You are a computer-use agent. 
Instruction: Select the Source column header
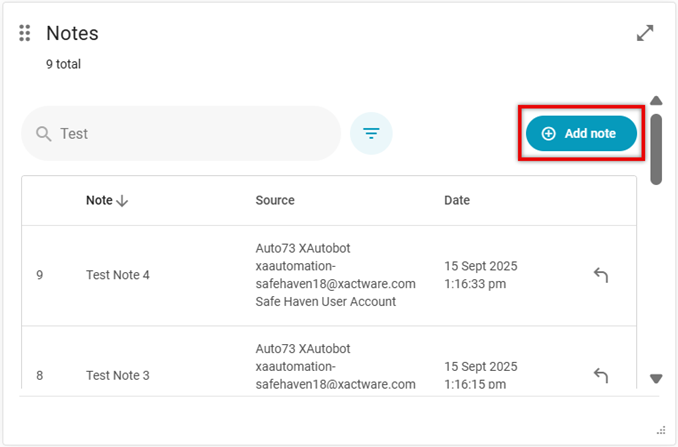coord(275,200)
